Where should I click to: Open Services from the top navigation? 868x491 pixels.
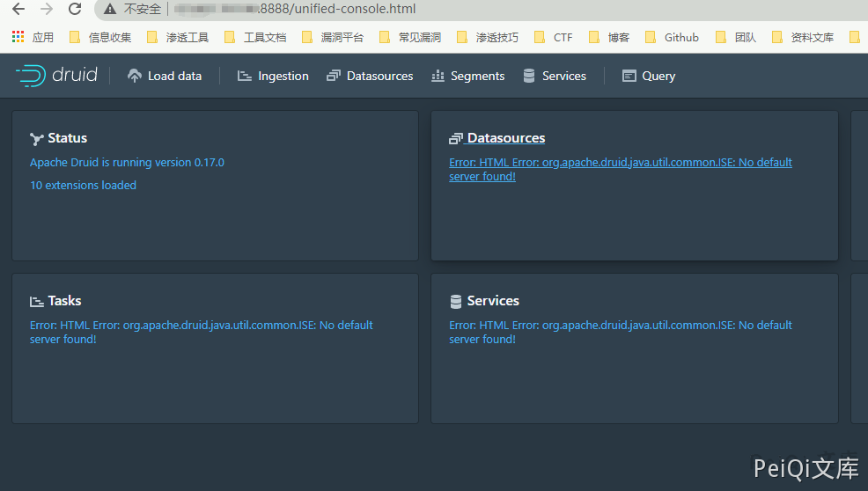[x=554, y=77]
